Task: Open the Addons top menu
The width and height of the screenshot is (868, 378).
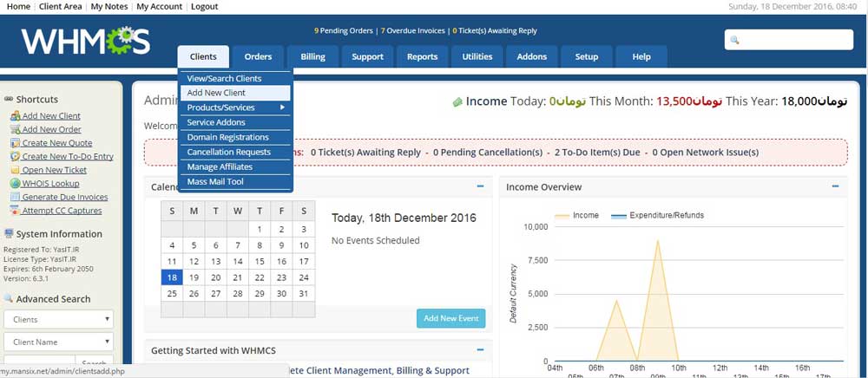Action: [x=532, y=56]
